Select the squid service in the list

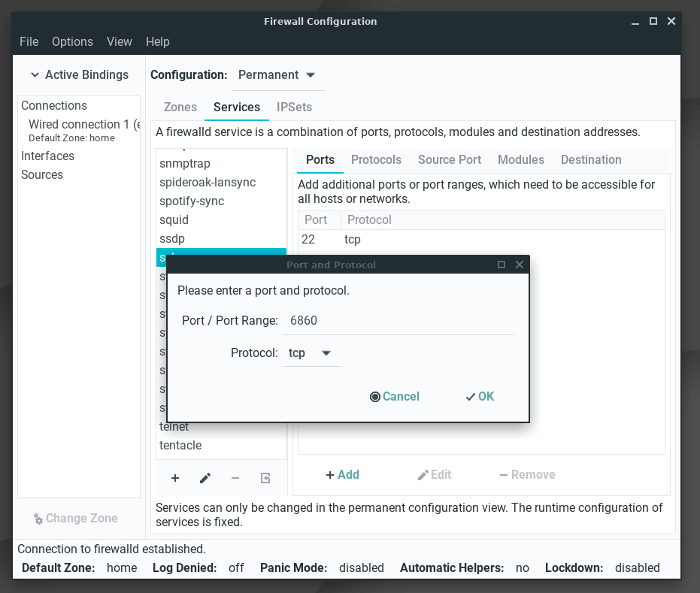(x=174, y=220)
